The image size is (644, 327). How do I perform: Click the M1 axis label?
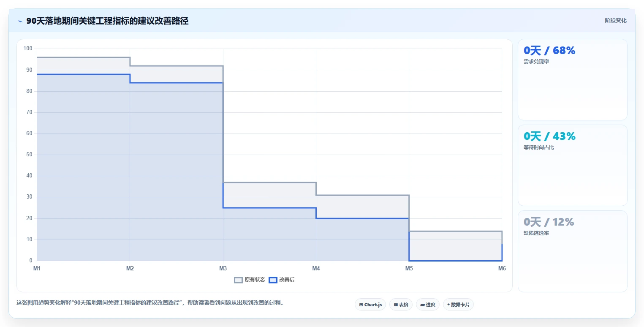pos(37,269)
